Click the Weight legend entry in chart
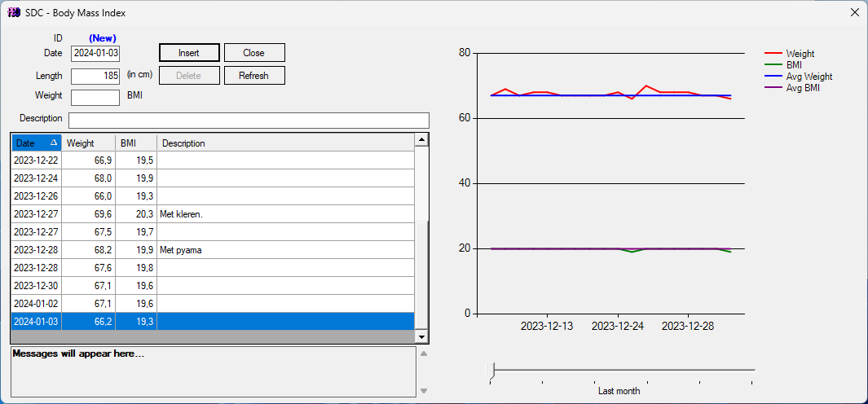This screenshot has width=868, height=404. tap(790, 54)
